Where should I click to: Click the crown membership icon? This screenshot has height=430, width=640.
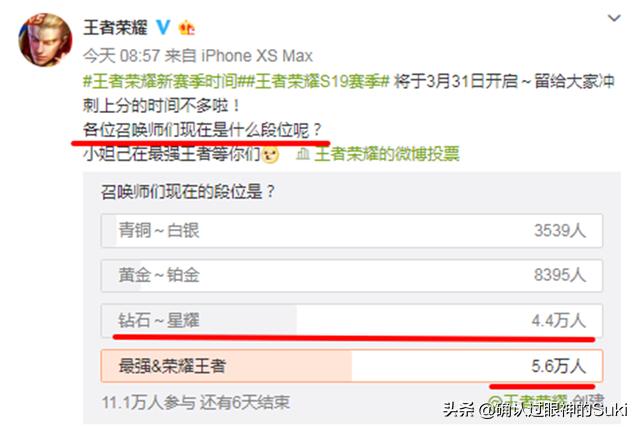pos(187,28)
